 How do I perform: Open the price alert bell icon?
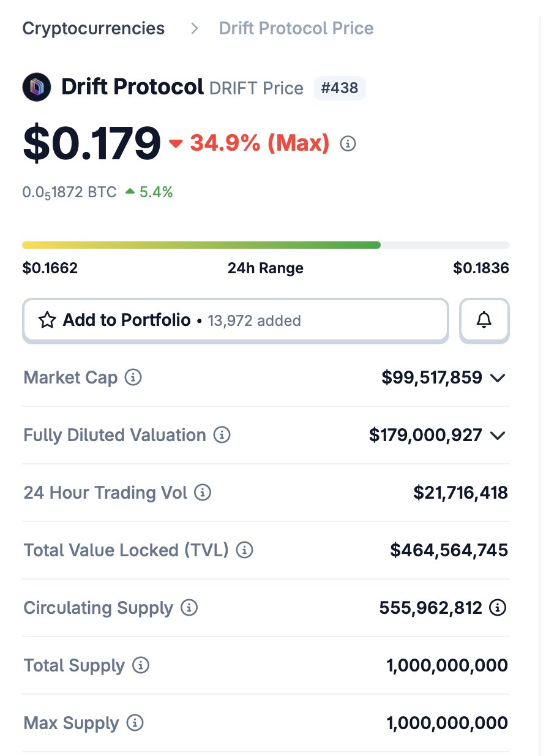pos(484,320)
